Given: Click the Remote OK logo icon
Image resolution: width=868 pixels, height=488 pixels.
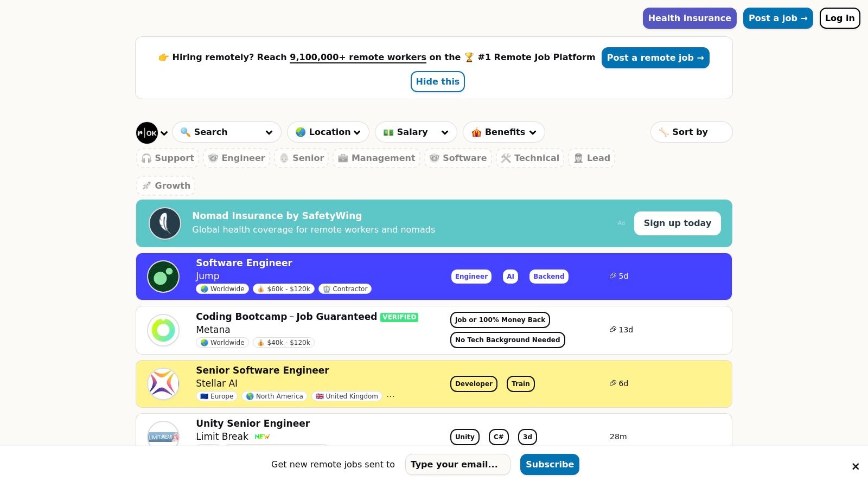Looking at the screenshot, I should 147,133.
